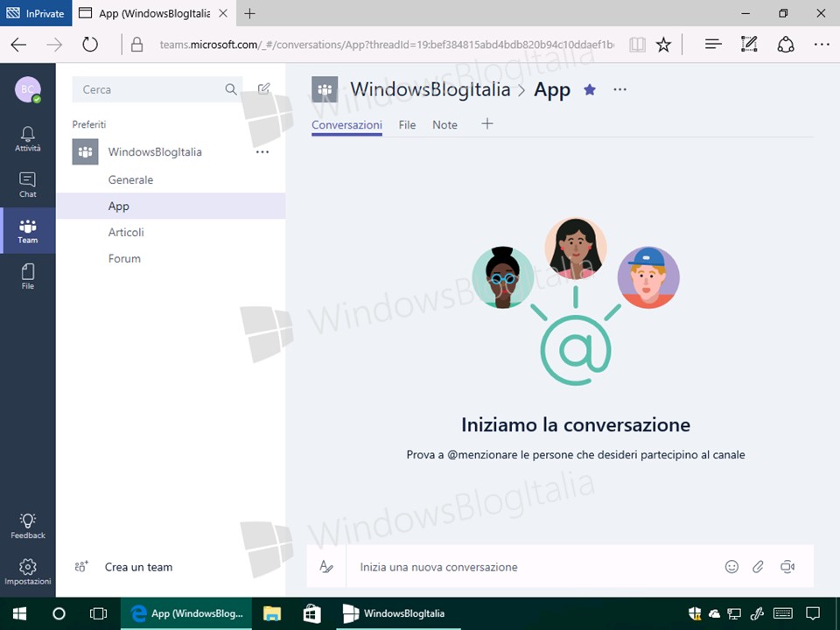Screen dimensions: 840x630
Task: Click the browser address bar URL
Action: (387, 45)
